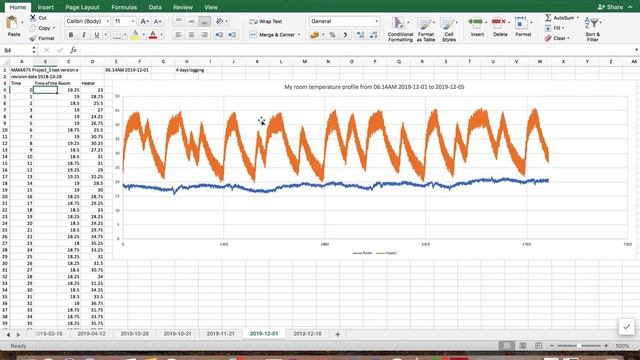This screenshot has width=640, height=360.
Task: Align text to the left
Action: pos(178,35)
